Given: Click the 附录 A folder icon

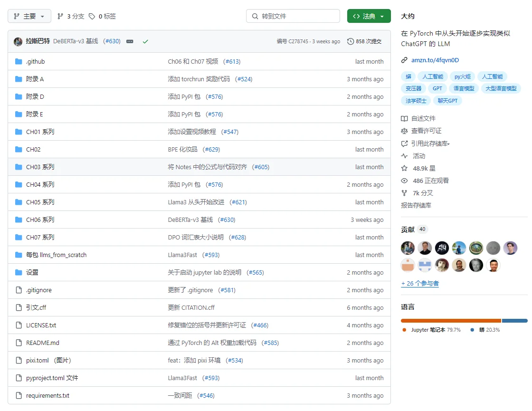Looking at the screenshot, I should coord(19,79).
